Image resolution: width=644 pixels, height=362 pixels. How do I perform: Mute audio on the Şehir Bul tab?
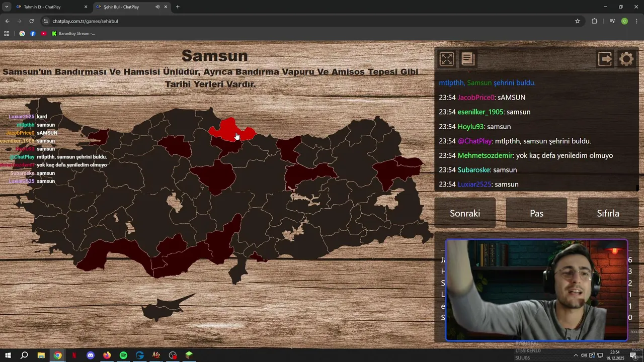pyautogui.click(x=157, y=7)
